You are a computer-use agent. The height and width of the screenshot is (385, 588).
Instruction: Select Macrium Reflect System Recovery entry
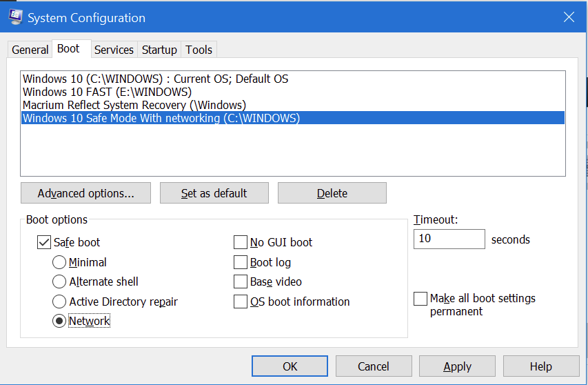(x=292, y=105)
